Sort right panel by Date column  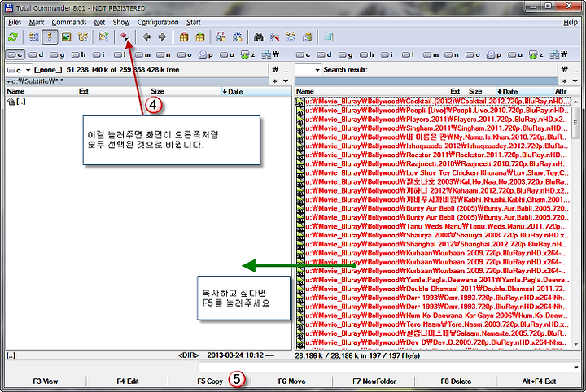pyautogui.click(x=524, y=91)
